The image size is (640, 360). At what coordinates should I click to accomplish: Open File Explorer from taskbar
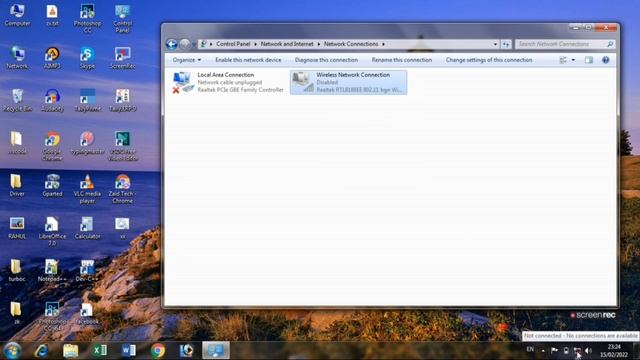click(70, 351)
